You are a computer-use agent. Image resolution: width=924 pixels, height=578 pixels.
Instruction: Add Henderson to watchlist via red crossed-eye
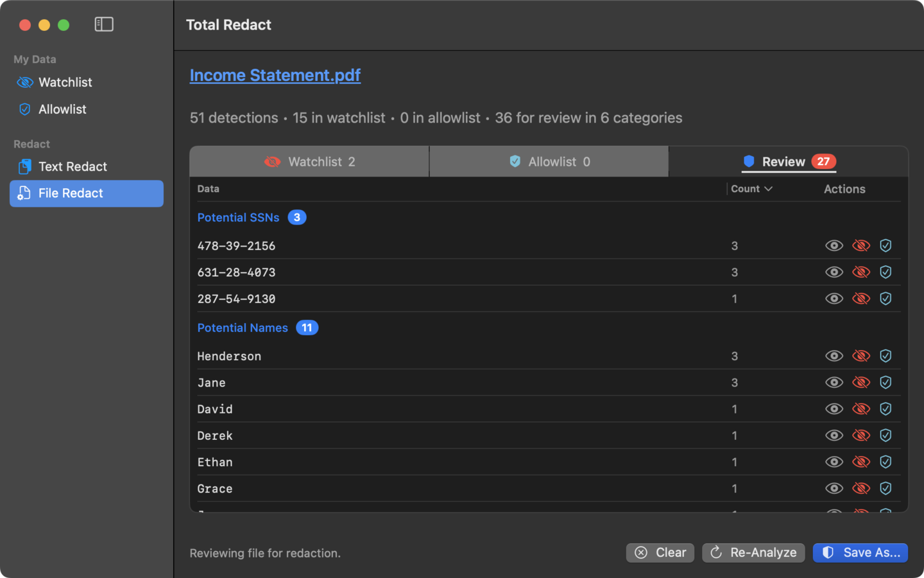[860, 356]
